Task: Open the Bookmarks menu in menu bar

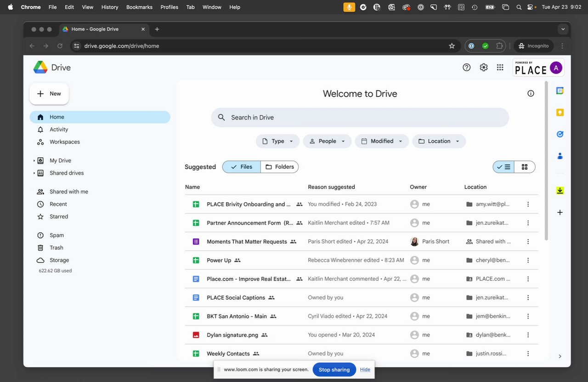Action: click(139, 7)
